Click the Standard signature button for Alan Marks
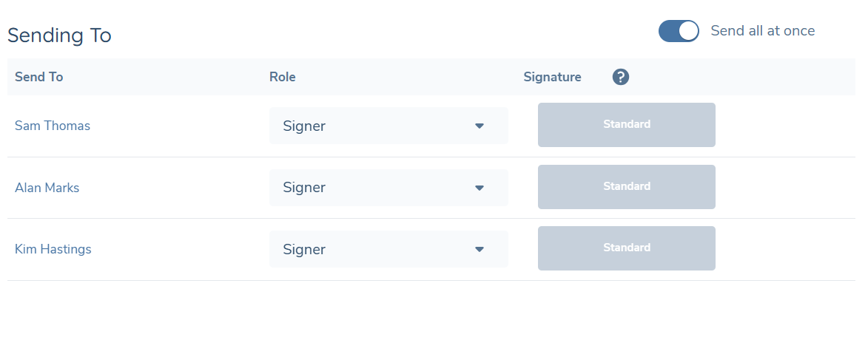The height and width of the screenshot is (337, 868). [626, 187]
